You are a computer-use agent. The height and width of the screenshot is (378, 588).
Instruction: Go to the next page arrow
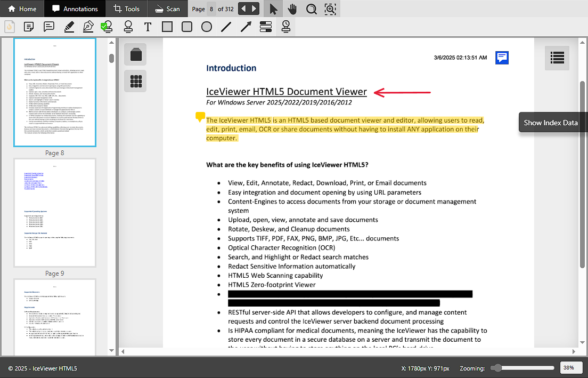(254, 9)
